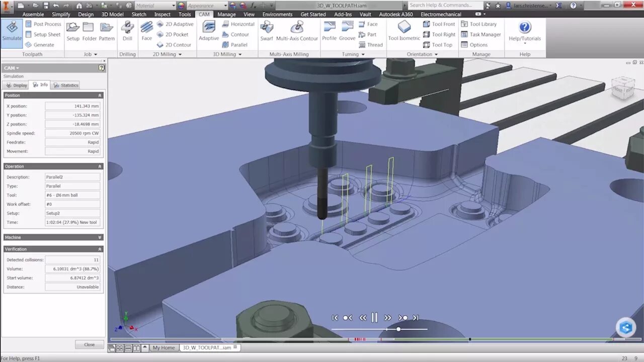Open panel help question-mark icon
This screenshot has height=362, width=644.
click(101, 68)
